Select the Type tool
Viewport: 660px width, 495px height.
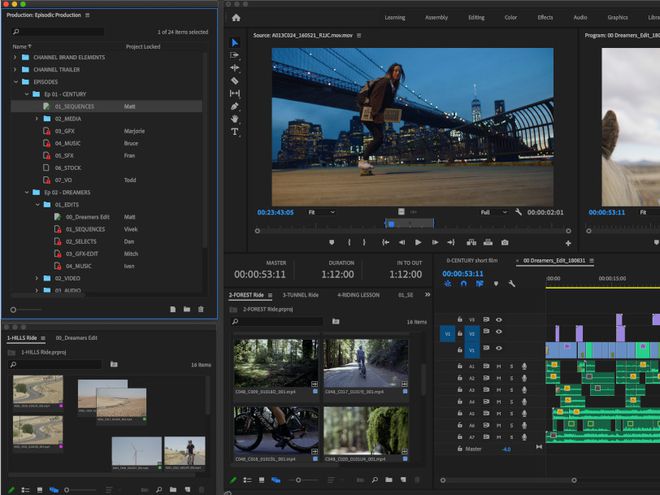[x=234, y=132]
